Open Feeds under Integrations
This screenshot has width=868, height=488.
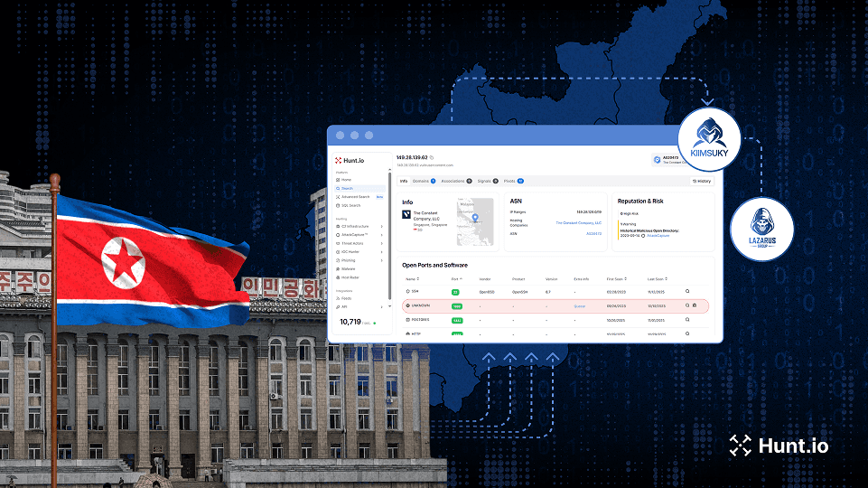click(x=346, y=298)
